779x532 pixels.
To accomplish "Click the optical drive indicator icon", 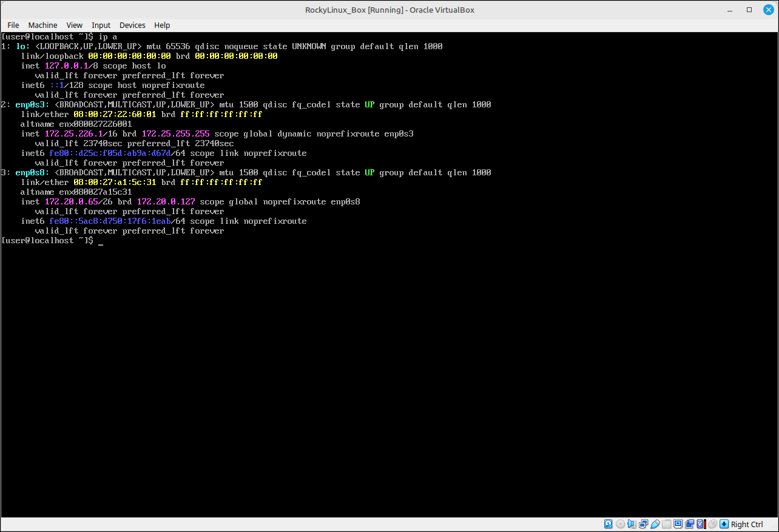I will (x=620, y=524).
